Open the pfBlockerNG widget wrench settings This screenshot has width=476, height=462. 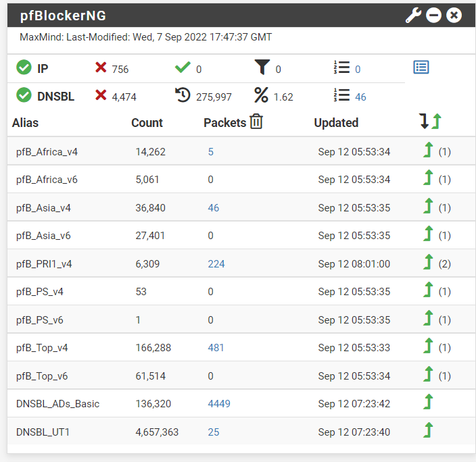click(x=413, y=15)
